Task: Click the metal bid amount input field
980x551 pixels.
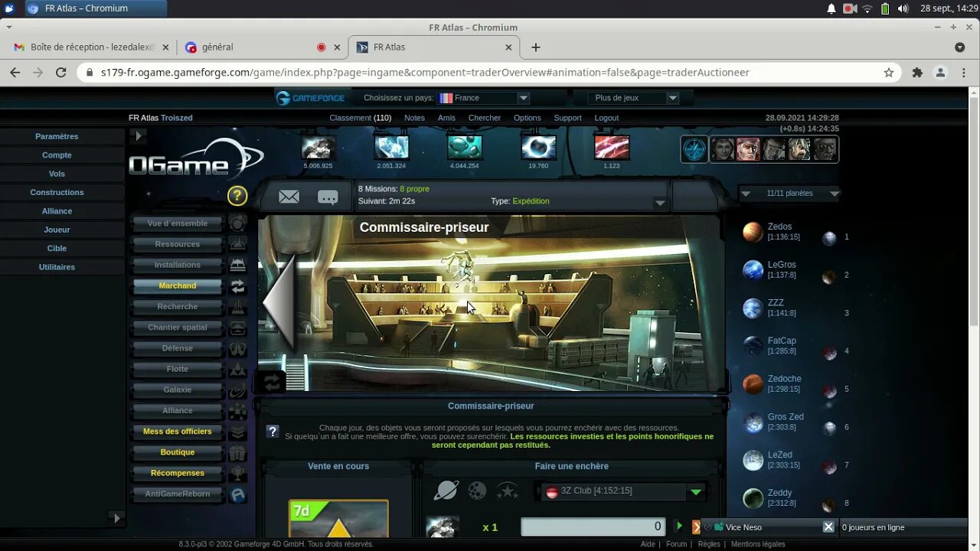Action: click(x=593, y=527)
